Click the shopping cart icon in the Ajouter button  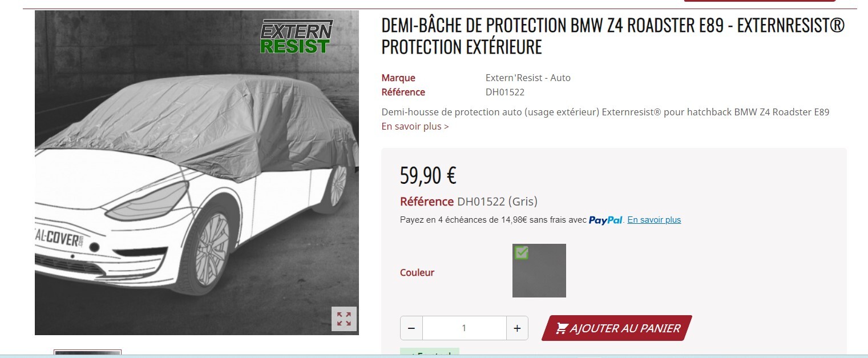(562, 328)
